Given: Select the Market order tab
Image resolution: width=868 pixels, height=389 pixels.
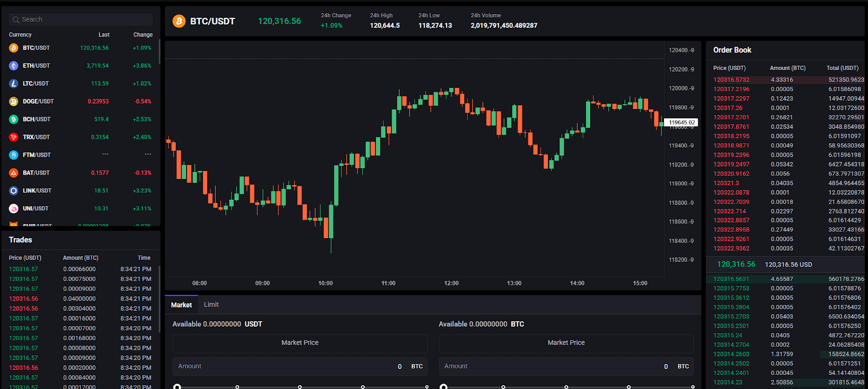Looking at the screenshot, I should (181, 305).
